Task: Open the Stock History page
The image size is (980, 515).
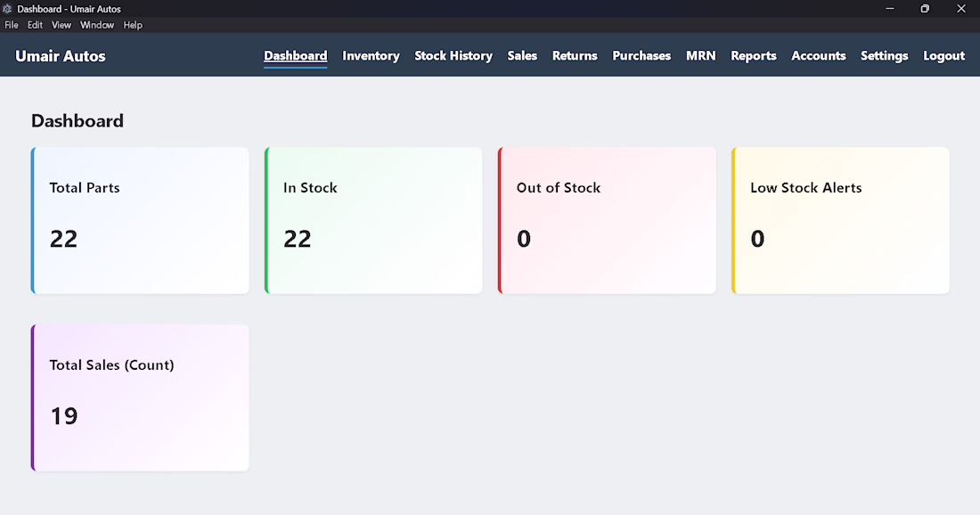Action: (x=453, y=55)
